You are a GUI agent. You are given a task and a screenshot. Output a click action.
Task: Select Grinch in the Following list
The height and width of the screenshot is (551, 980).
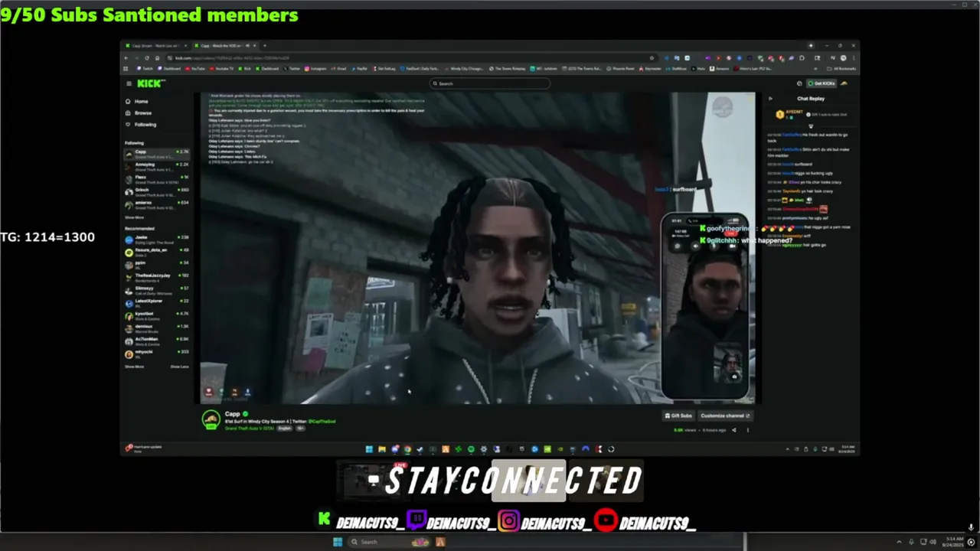pyautogui.click(x=157, y=192)
